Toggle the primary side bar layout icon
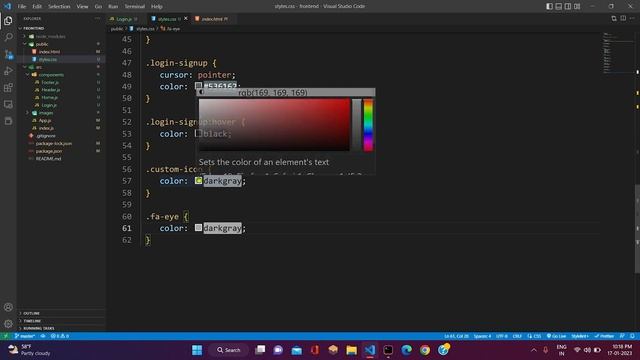This screenshot has width=640, height=360. 549,6
